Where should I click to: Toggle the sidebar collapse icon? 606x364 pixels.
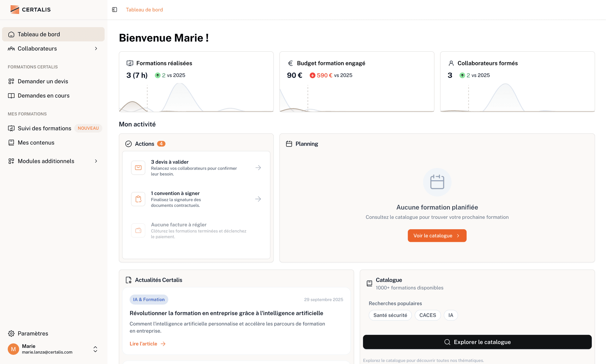coord(115,10)
